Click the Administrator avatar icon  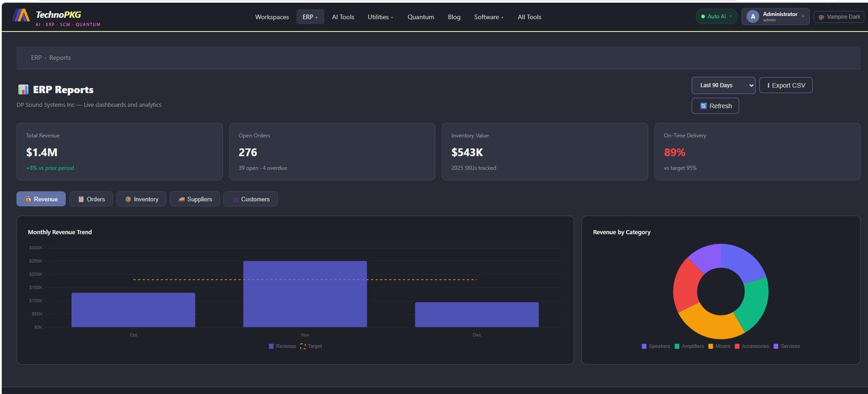[x=753, y=17]
